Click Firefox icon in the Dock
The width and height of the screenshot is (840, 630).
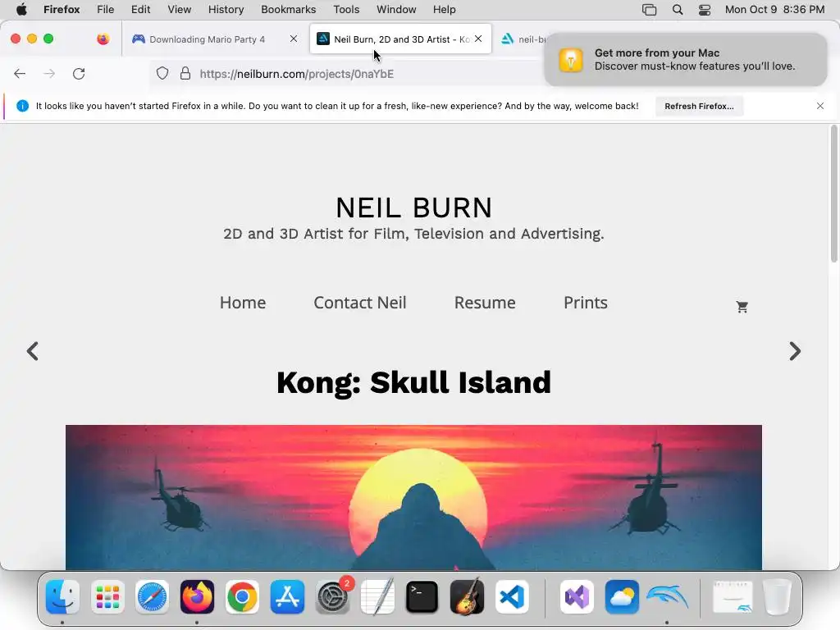(x=197, y=597)
